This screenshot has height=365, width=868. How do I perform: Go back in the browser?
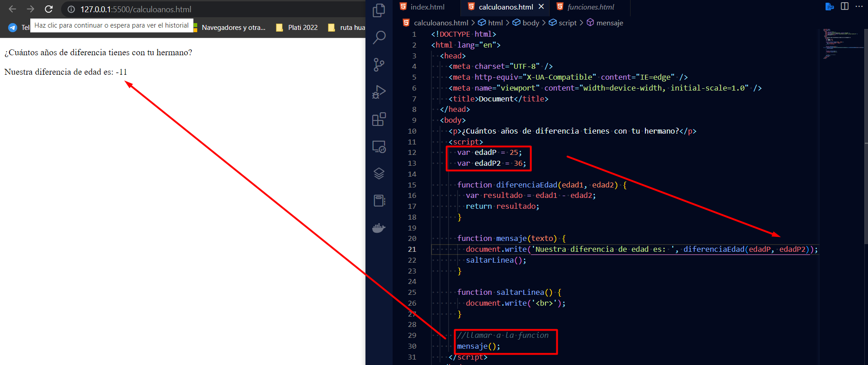pyautogui.click(x=12, y=9)
